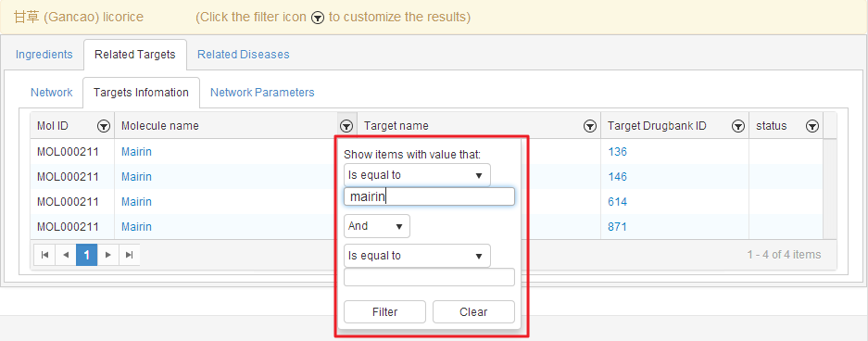Sort by Target Drugbank ID column header
The image size is (868, 341).
(x=657, y=126)
